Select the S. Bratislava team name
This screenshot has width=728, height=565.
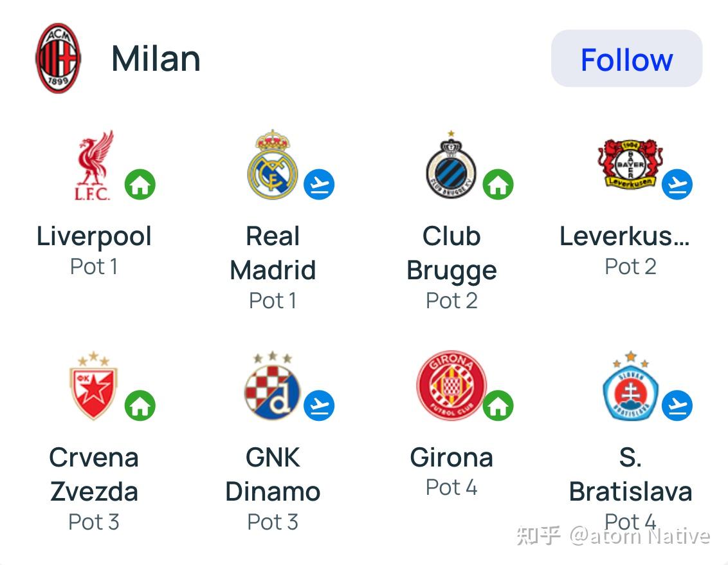point(630,474)
